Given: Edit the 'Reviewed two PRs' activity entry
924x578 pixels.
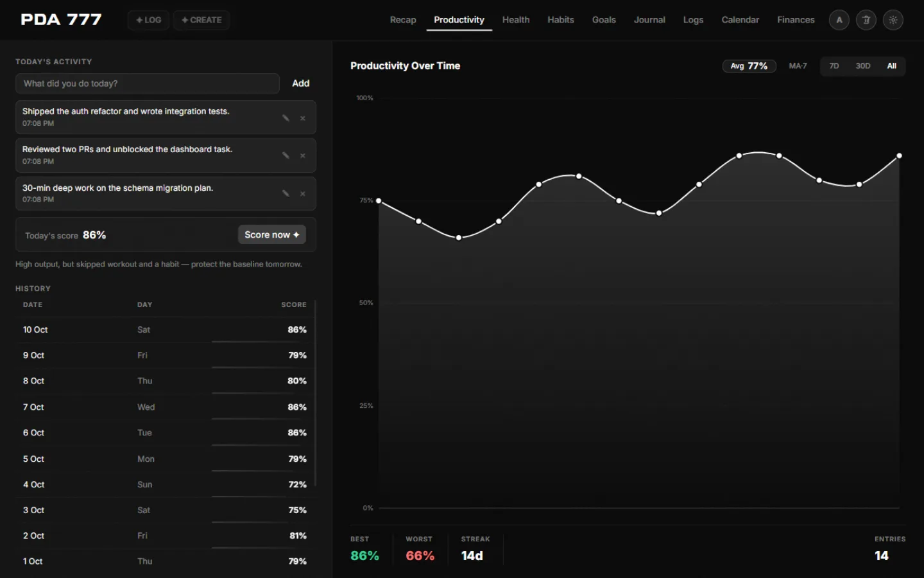Looking at the screenshot, I should (286, 155).
